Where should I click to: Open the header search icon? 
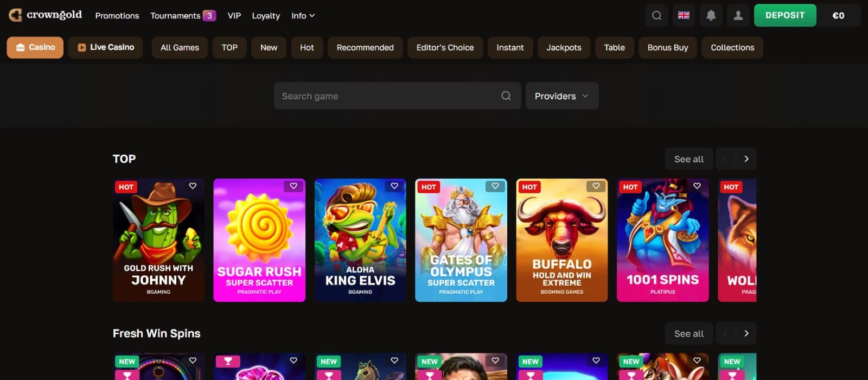[656, 15]
